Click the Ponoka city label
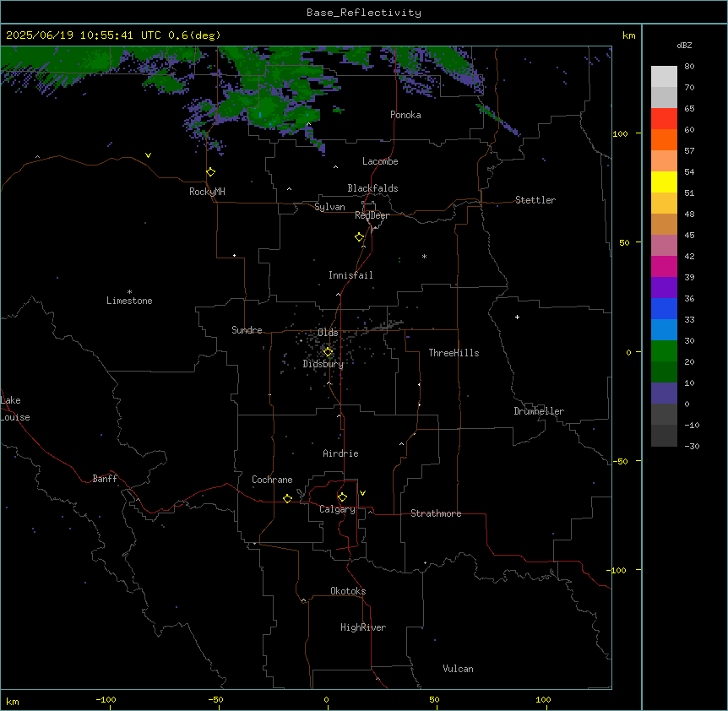Screen dimensions: 728x711 click(x=405, y=115)
